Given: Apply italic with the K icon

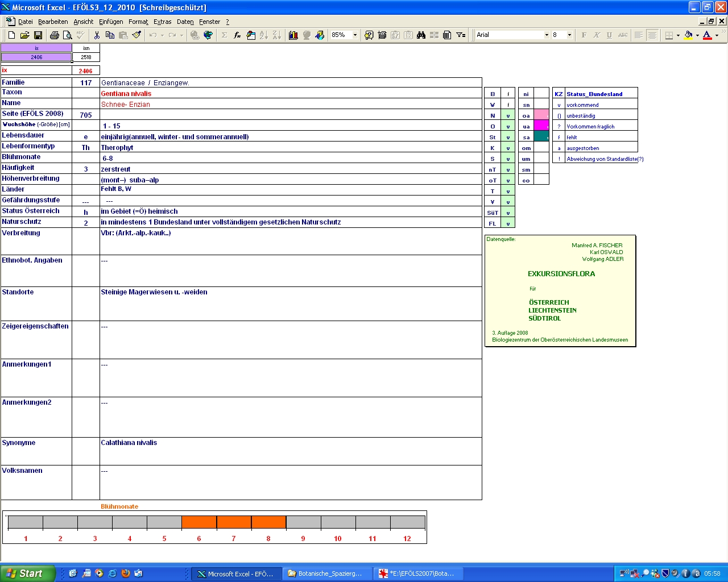Looking at the screenshot, I should point(597,35).
